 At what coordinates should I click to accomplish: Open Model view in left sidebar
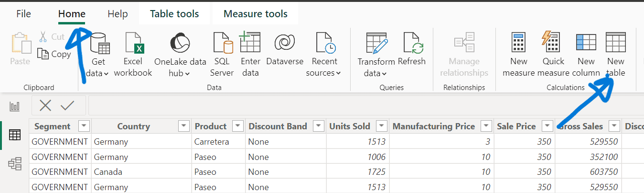[15, 164]
